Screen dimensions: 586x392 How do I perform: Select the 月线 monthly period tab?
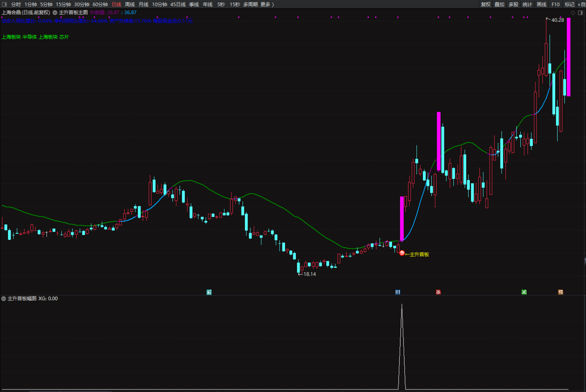pyautogui.click(x=143, y=4)
